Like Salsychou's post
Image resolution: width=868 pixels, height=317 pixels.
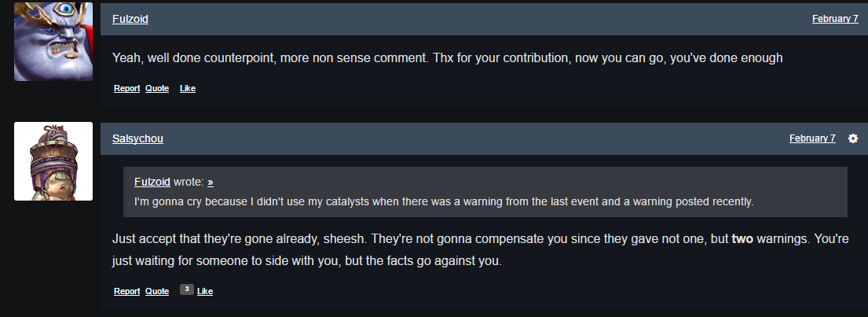coord(205,291)
